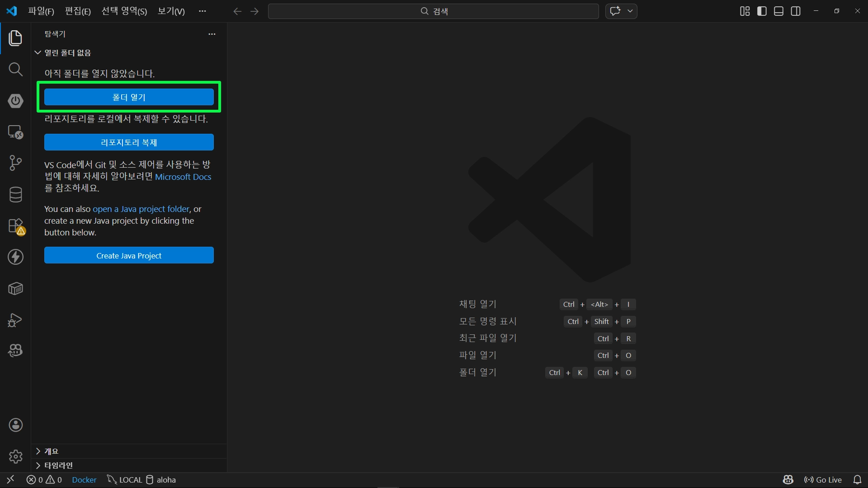Open the '보기(V)' menu
Image resolution: width=868 pixels, height=488 pixels.
(171, 11)
